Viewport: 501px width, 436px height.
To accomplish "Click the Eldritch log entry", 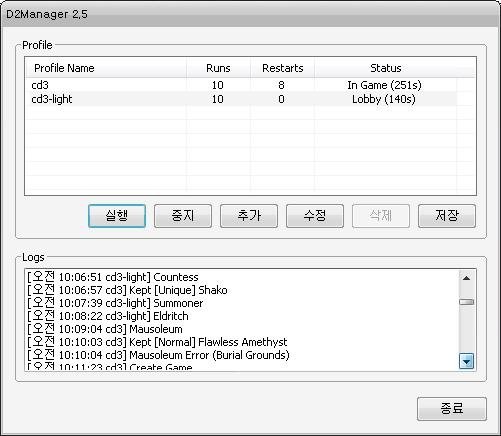I will pos(108,316).
